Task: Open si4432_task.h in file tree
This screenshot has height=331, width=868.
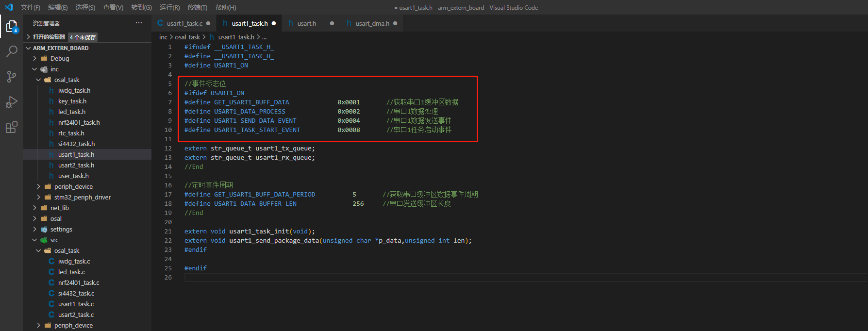Action: coord(76,144)
